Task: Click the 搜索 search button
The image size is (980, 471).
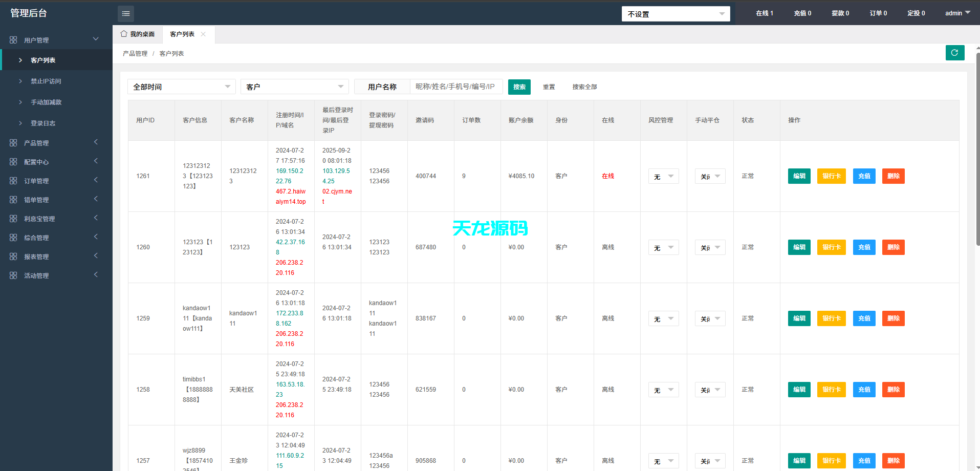Action: click(519, 87)
